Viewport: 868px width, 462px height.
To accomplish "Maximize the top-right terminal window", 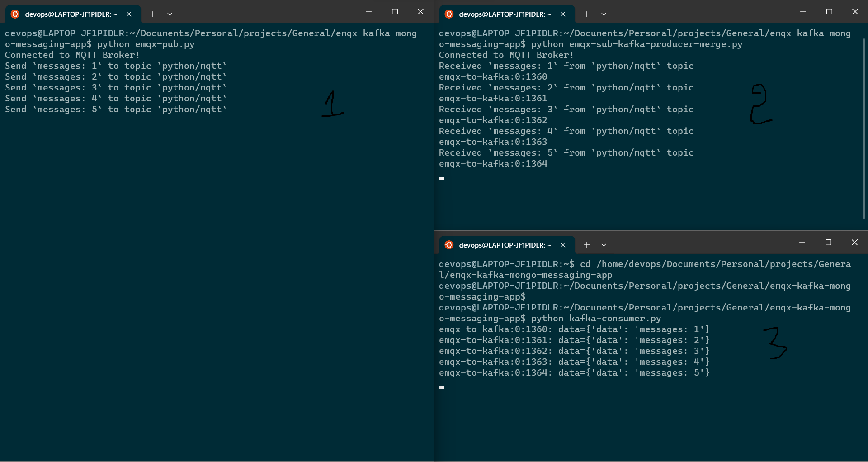I will coord(829,12).
